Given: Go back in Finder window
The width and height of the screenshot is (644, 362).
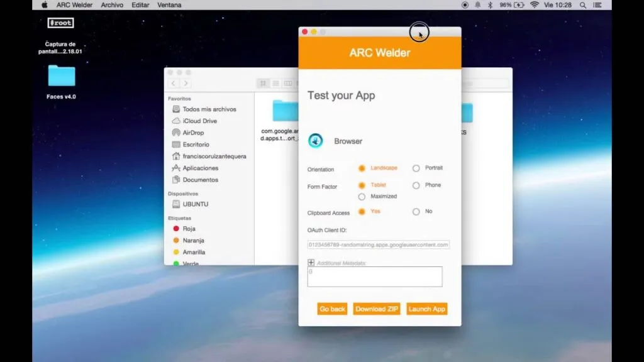Looking at the screenshot, I should point(174,84).
